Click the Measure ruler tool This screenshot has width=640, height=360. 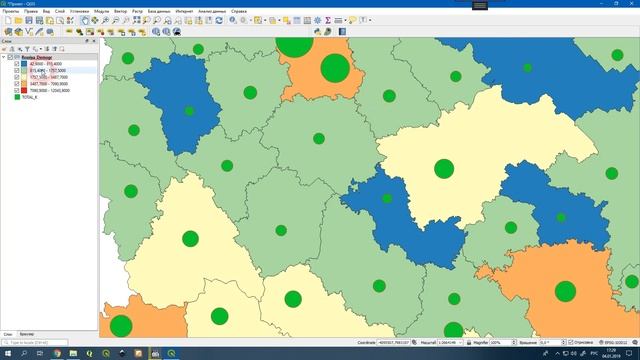(x=338, y=20)
